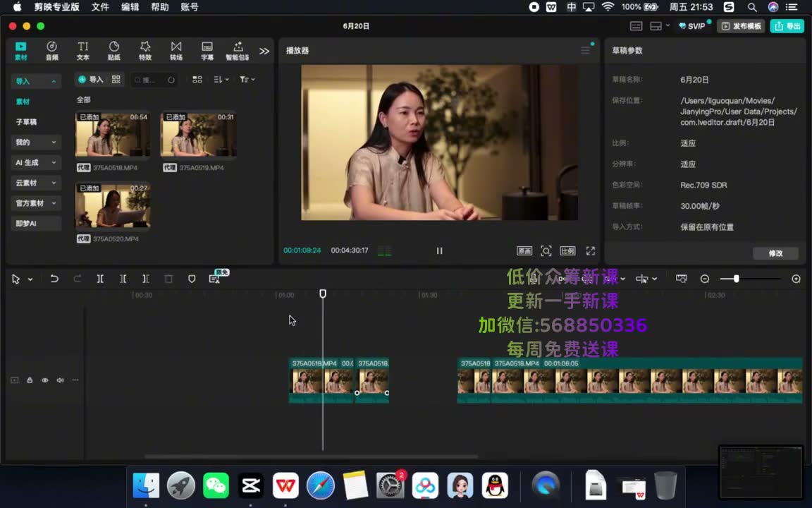Select the 375A0518.MP4 00:01:06:05 clip
The height and width of the screenshot is (508, 812).
coord(647,380)
